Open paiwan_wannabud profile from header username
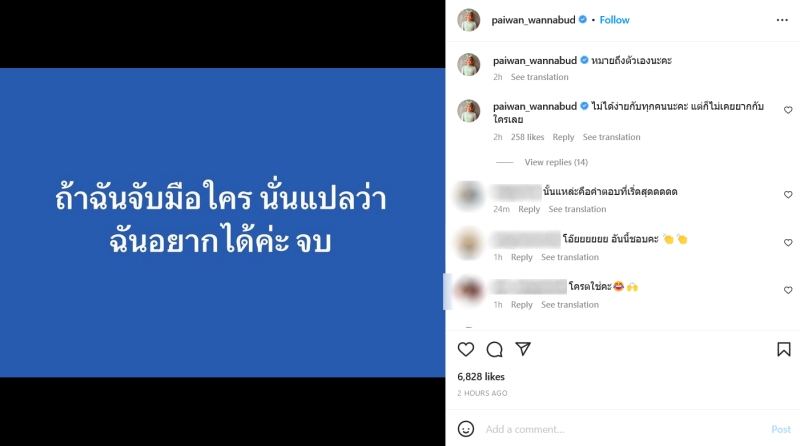Screen dimensions: 800x446 [533, 20]
